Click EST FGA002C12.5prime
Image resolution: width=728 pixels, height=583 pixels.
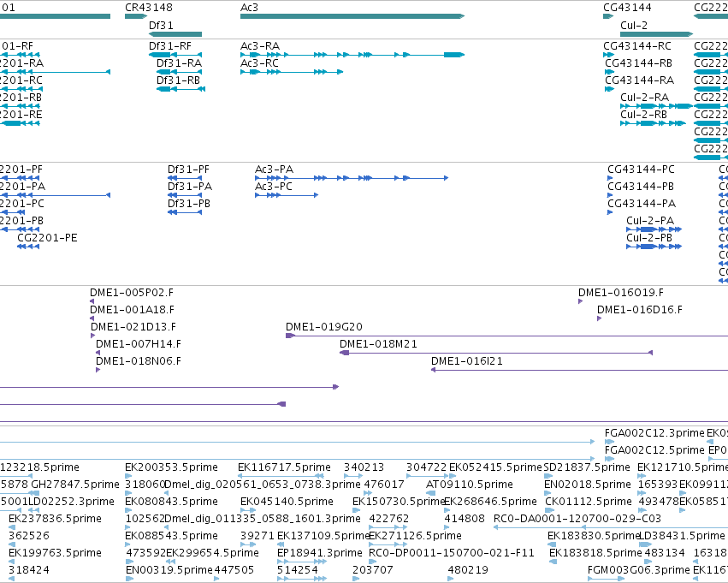609,459
